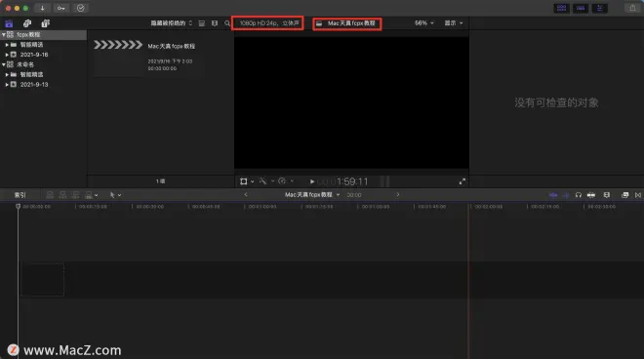Open viewer zoom 56% dropdown
Image resolution: width=644 pixels, height=359 pixels.
click(423, 23)
